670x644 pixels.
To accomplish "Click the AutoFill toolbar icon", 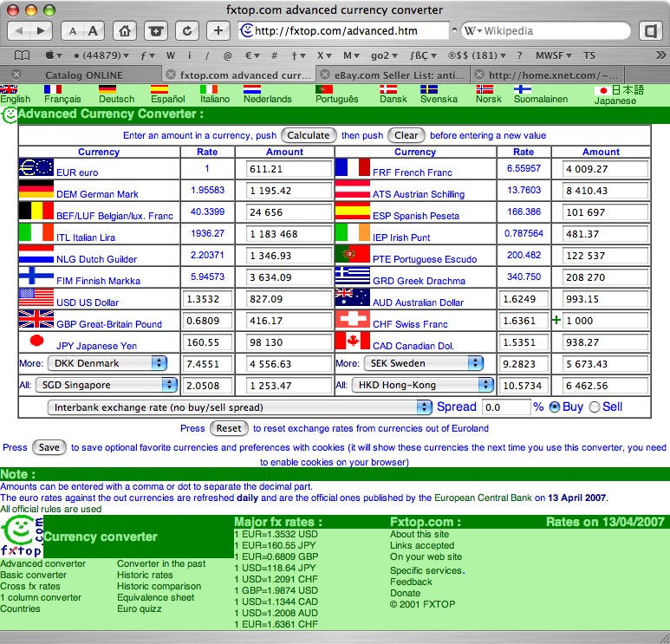I will [x=156, y=30].
